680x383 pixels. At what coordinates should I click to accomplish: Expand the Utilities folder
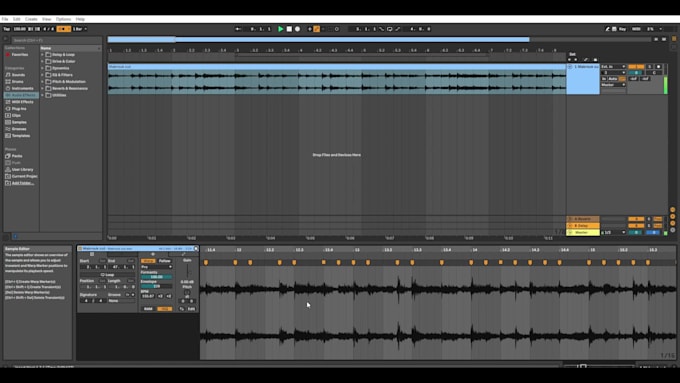(x=42, y=95)
